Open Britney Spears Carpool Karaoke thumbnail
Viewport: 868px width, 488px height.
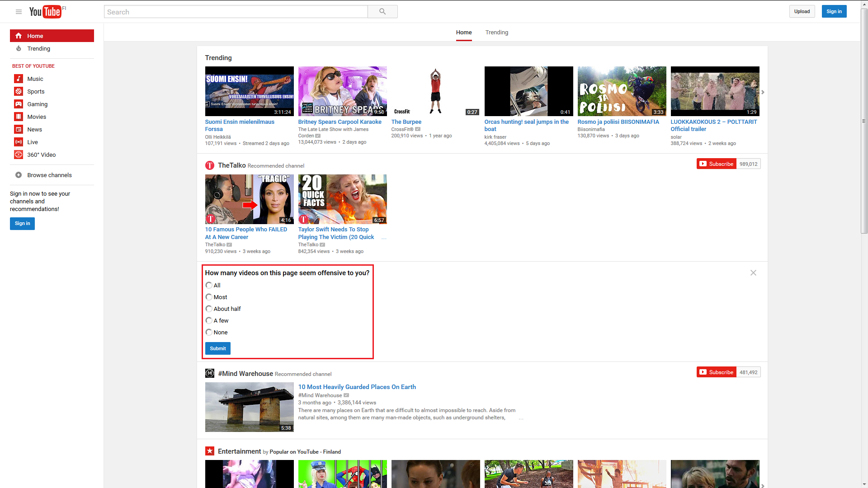click(342, 91)
